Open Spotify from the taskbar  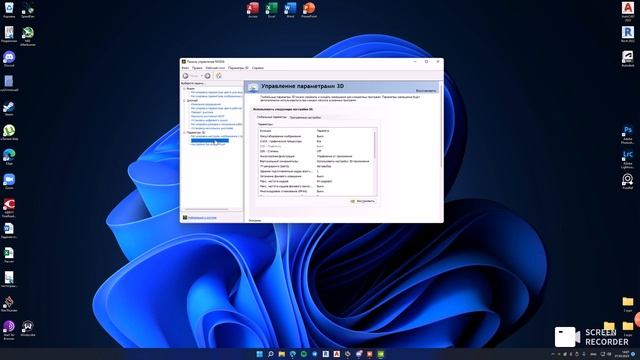coord(304,354)
